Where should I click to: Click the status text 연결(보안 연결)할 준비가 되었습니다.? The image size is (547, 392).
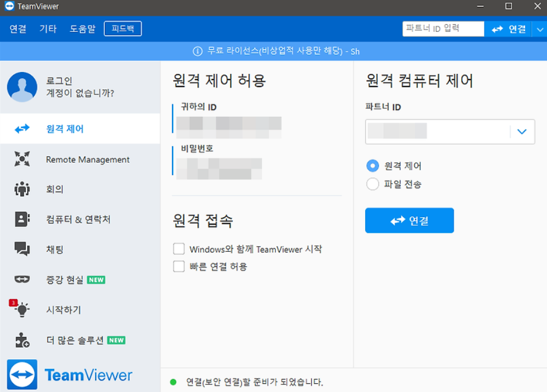(254, 382)
